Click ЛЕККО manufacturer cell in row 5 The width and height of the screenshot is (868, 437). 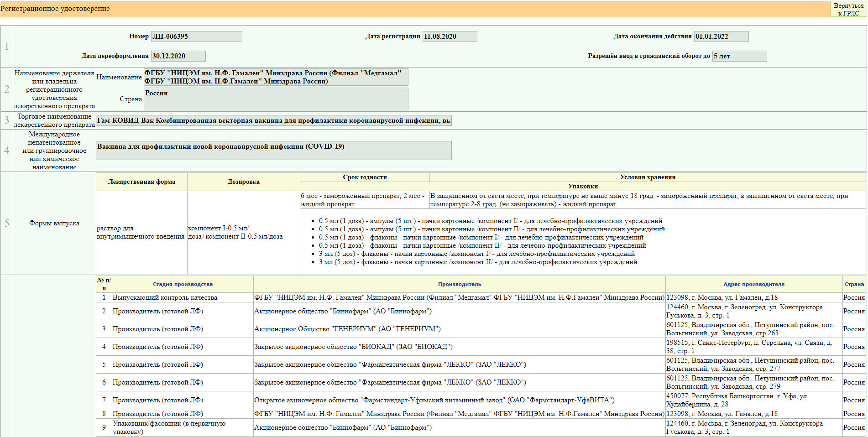[x=460, y=364]
